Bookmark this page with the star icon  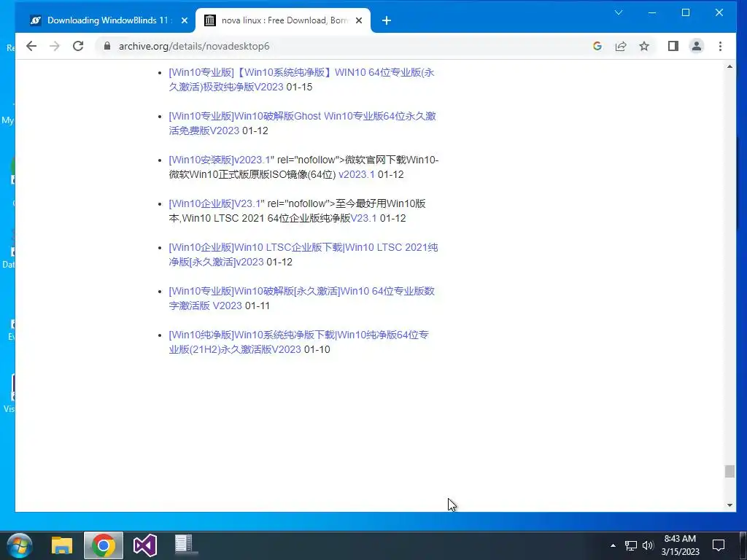point(644,46)
